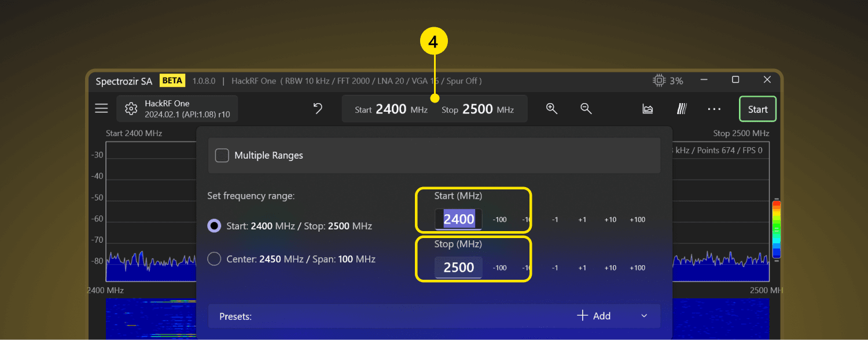Open the Start/Stop frequency range selector
Screen dimensions: 868x340
435,109
